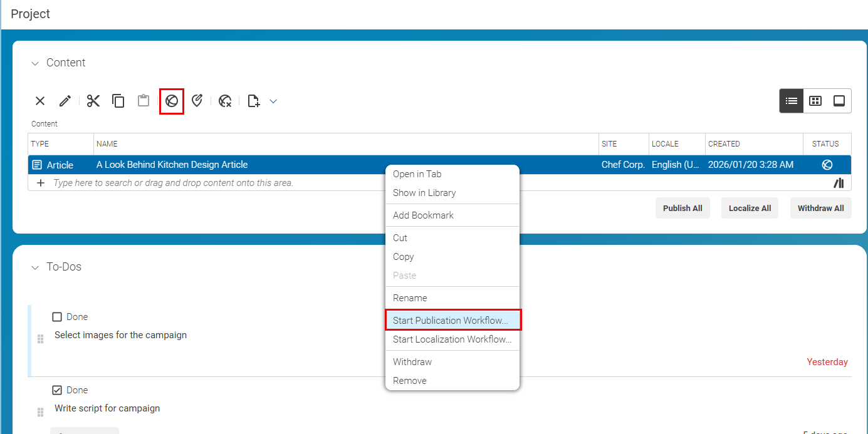Image resolution: width=868 pixels, height=434 pixels.
Task: Select Start Publication Workflow menu item
Action: [451, 321]
